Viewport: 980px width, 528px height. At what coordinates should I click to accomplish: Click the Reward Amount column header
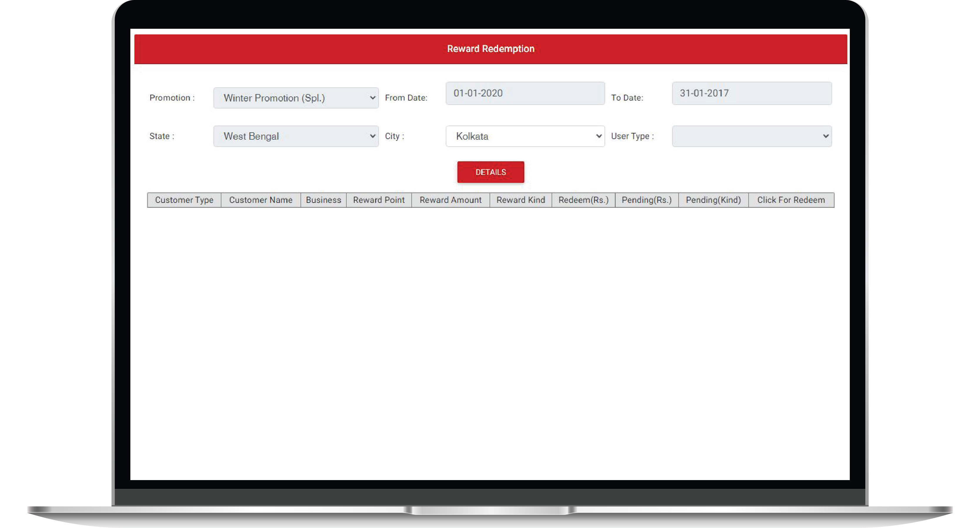click(x=450, y=200)
